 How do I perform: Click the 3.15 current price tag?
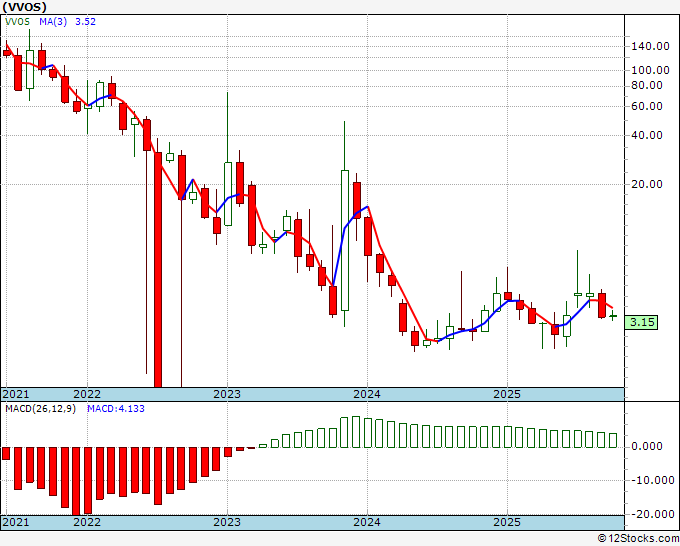click(x=641, y=322)
